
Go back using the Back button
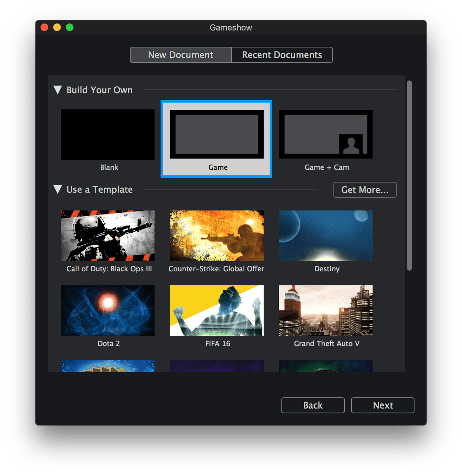pyautogui.click(x=313, y=405)
